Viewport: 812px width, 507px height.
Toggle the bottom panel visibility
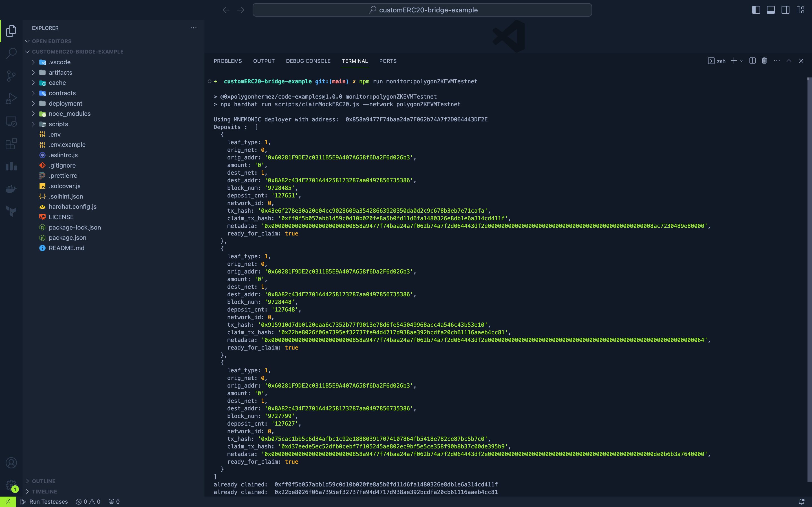pyautogui.click(x=771, y=10)
